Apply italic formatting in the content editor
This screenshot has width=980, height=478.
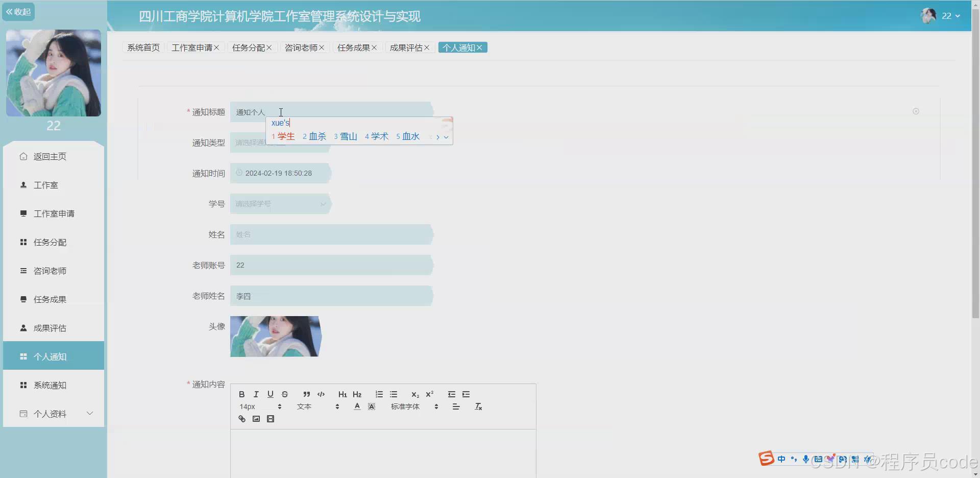point(256,394)
